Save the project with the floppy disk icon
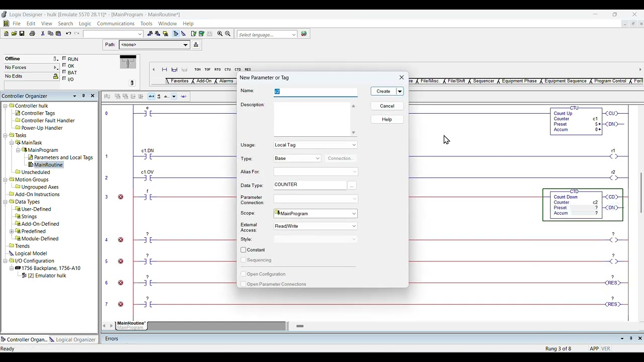 [22, 34]
